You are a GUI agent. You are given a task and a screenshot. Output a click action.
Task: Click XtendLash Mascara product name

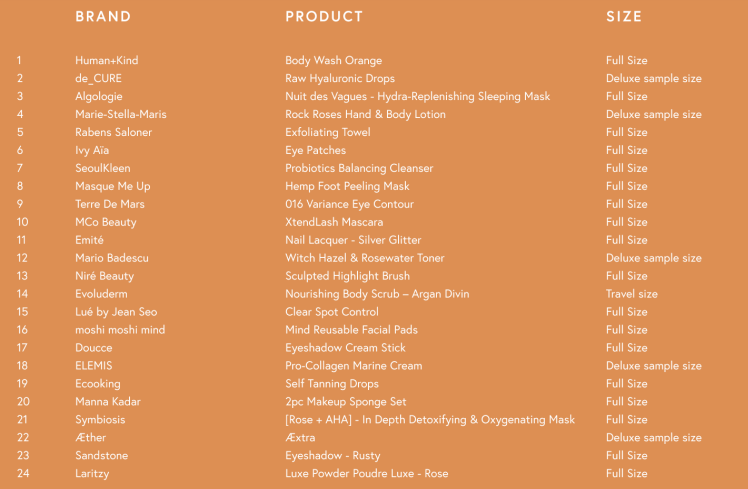pyautogui.click(x=334, y=222)
